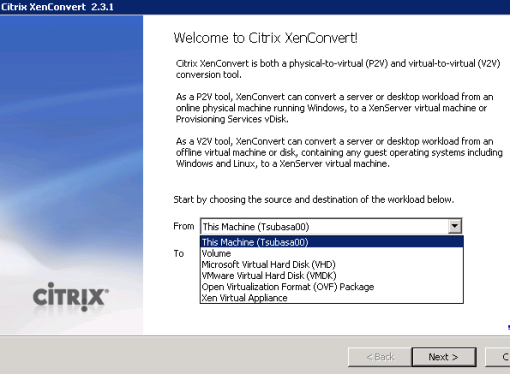The width and height of the screenshot is (510, 374).
Task: Click the From combo box field
Action: pyautogui.click(x=331, y=226)
